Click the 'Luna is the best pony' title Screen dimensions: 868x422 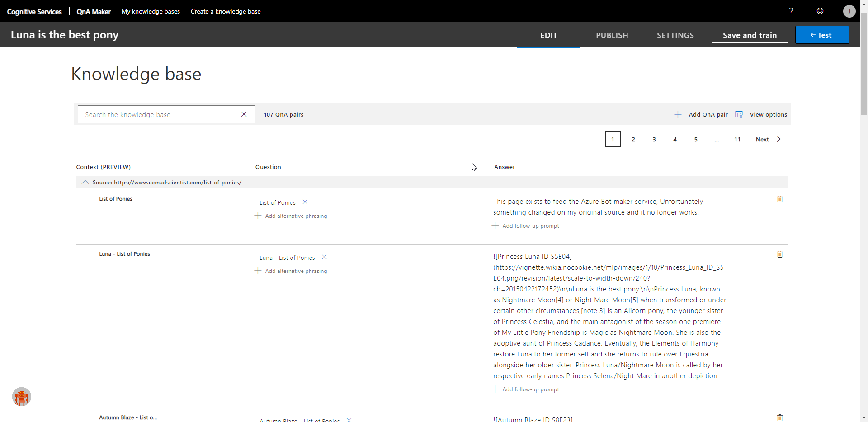(65, 35)
